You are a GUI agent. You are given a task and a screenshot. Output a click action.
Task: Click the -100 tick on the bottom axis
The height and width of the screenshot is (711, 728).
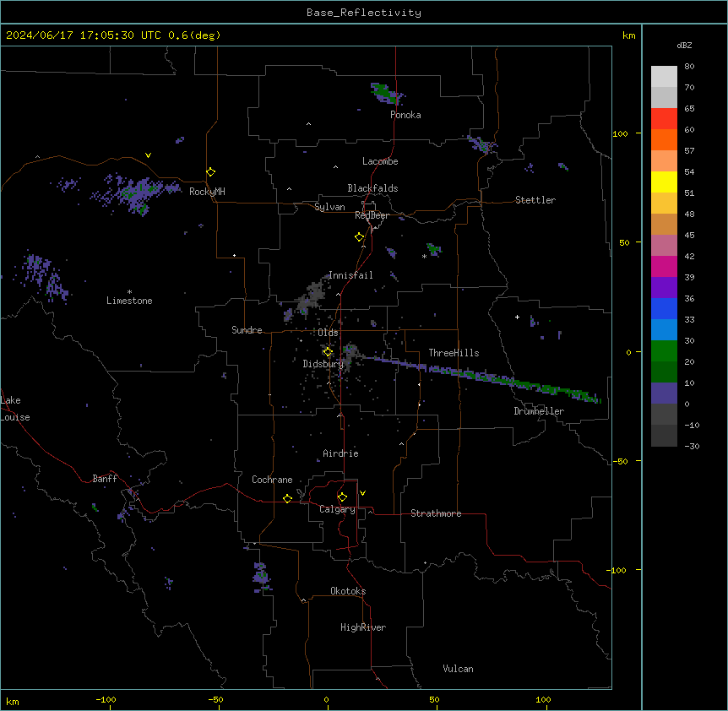pos(106,699)
